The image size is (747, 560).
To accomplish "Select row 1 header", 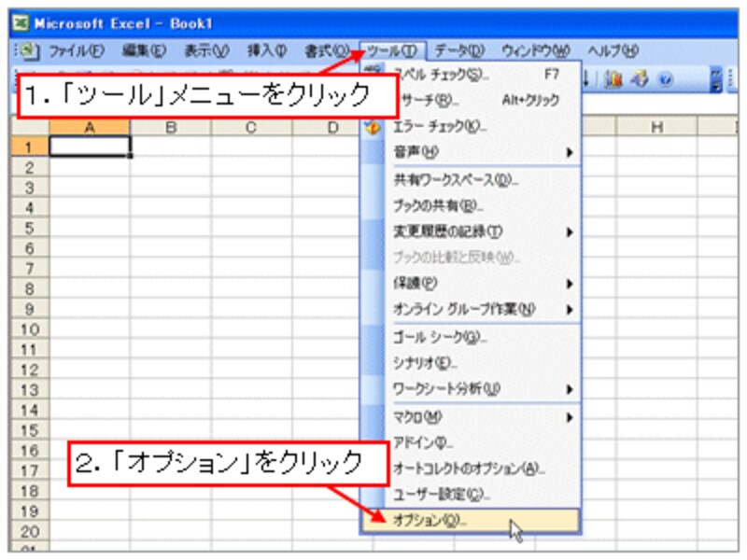I will click(30, 147).
